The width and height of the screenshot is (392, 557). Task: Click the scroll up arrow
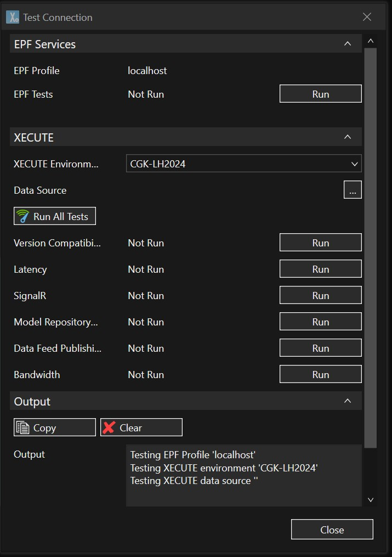pyautogui.click(x=371, y=41)
